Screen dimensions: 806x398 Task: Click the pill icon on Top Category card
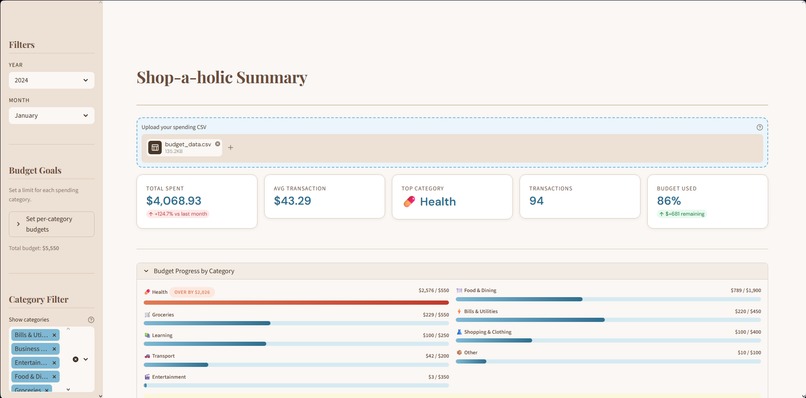pyautogui.click(x=409, y=202)
